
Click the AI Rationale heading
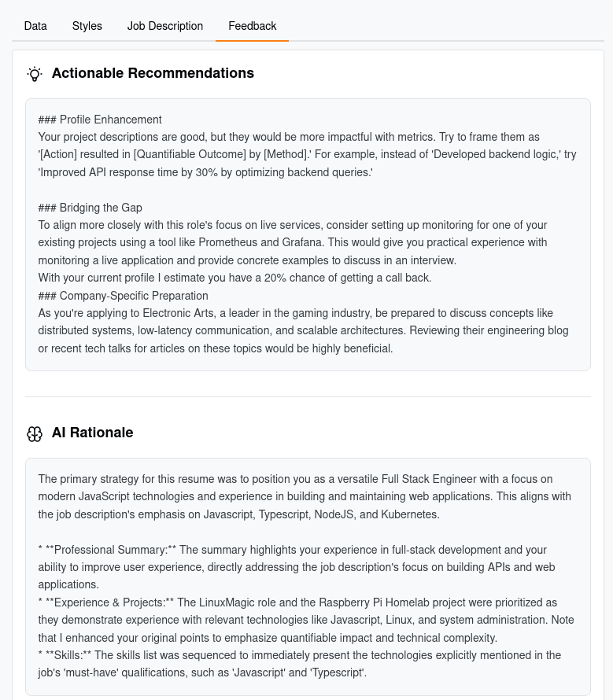pos(93,433)
